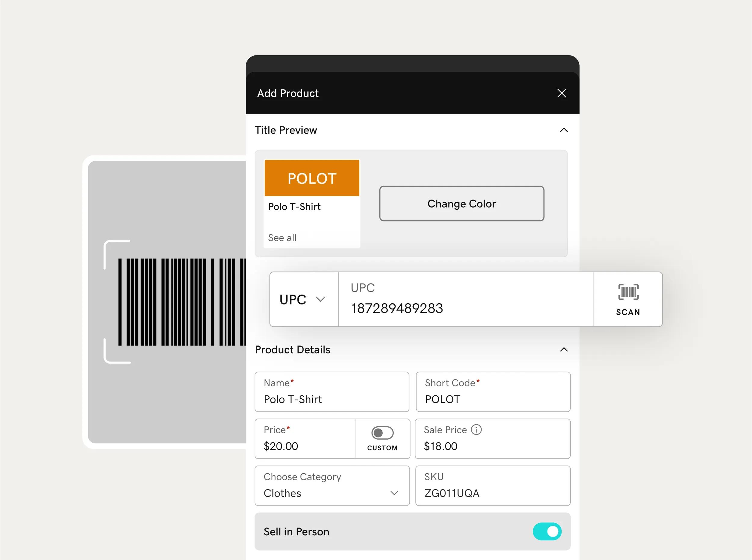Close the Add Product dialog
The width and height of the screenshot is (752, 560).
tap(562, 93)
